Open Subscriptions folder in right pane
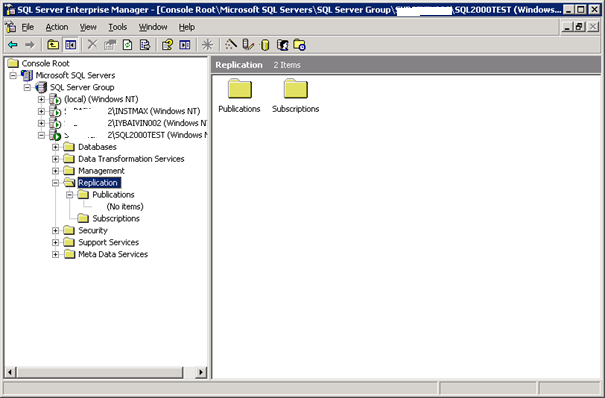The image size is (605, 398). click(x=296, y=96)
